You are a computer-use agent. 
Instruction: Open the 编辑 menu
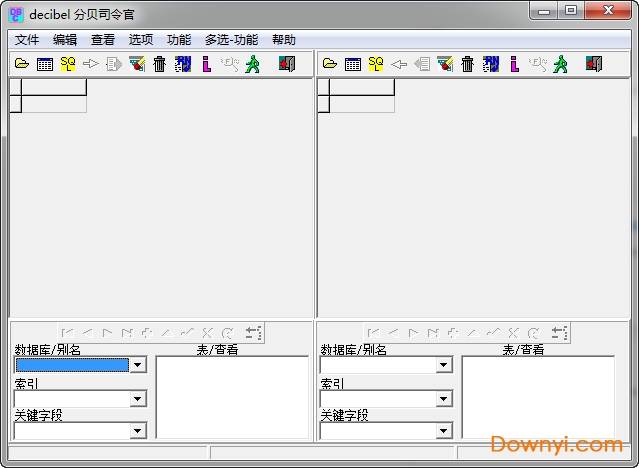pyautogui.click(x=65, y=40)
